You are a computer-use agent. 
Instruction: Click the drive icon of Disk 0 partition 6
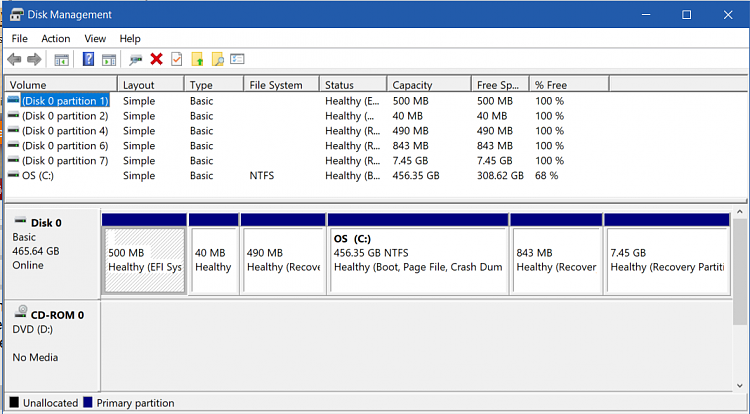click(13, 145)
